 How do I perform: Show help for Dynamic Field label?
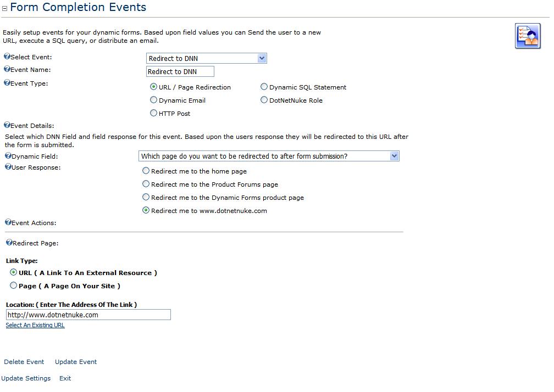8,155
